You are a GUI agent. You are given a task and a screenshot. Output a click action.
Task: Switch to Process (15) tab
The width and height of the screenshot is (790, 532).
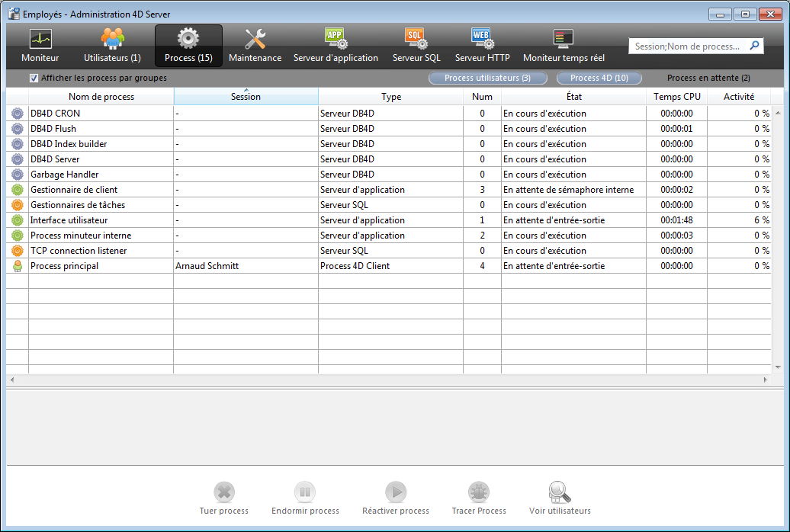tap(188, 46)
